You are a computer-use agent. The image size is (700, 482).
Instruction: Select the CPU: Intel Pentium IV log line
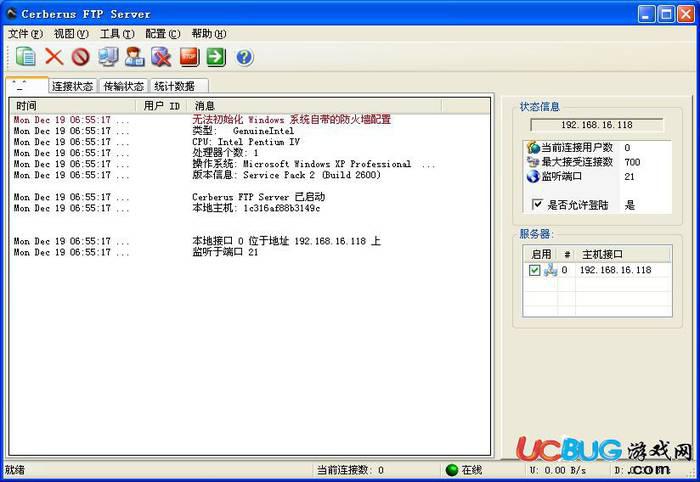tap(246, 142)
